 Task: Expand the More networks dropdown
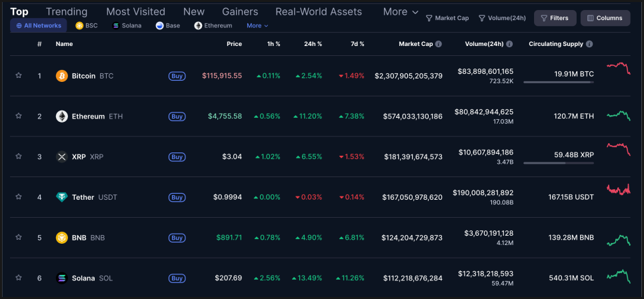click(x=257, y=26)
